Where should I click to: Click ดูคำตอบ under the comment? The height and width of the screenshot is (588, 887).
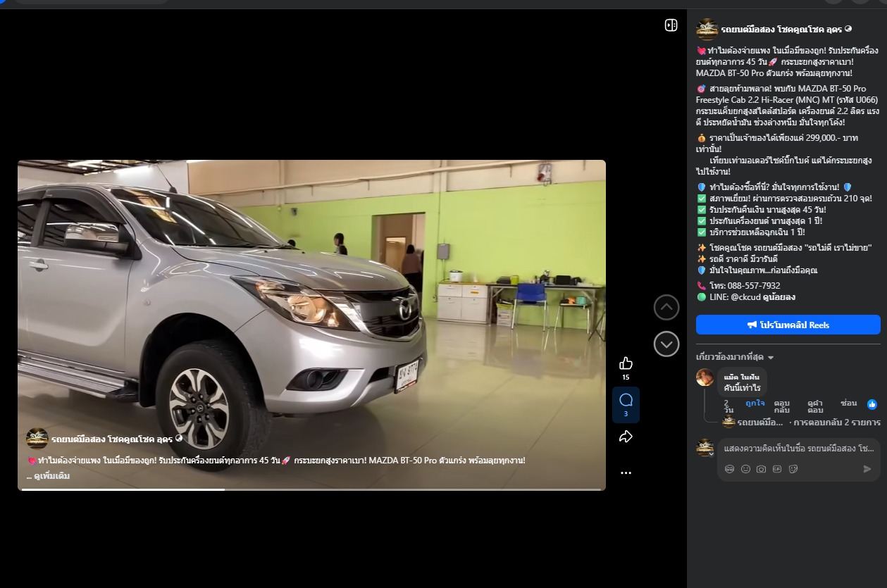click(x=815, y=406)
